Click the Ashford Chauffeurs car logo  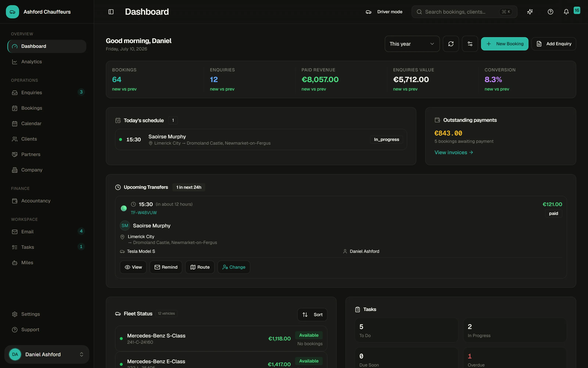tap(12, 12)
